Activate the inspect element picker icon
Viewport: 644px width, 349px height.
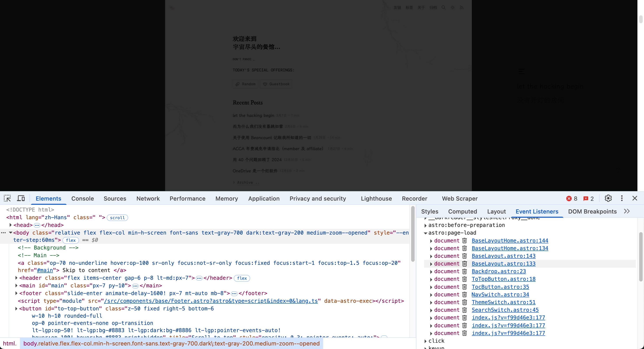[7, 198]
